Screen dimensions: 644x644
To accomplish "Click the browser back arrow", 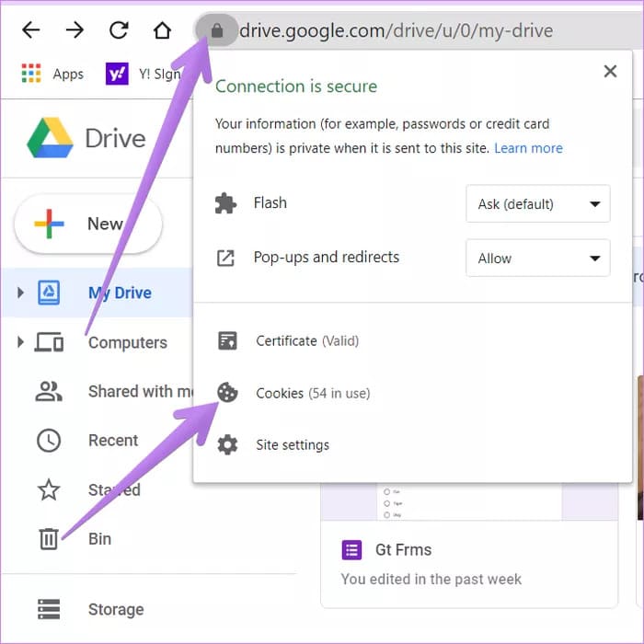I will 31,30.
